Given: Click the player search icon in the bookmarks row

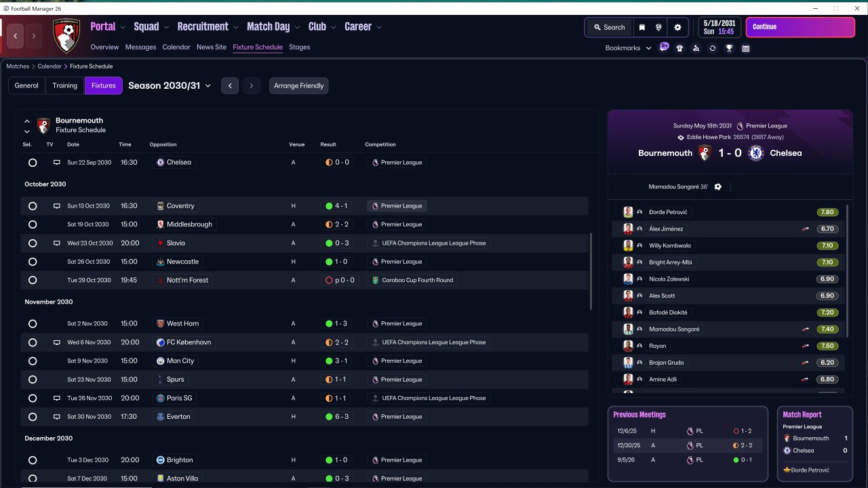Looking at the screenshot, I should click(696, 48).
